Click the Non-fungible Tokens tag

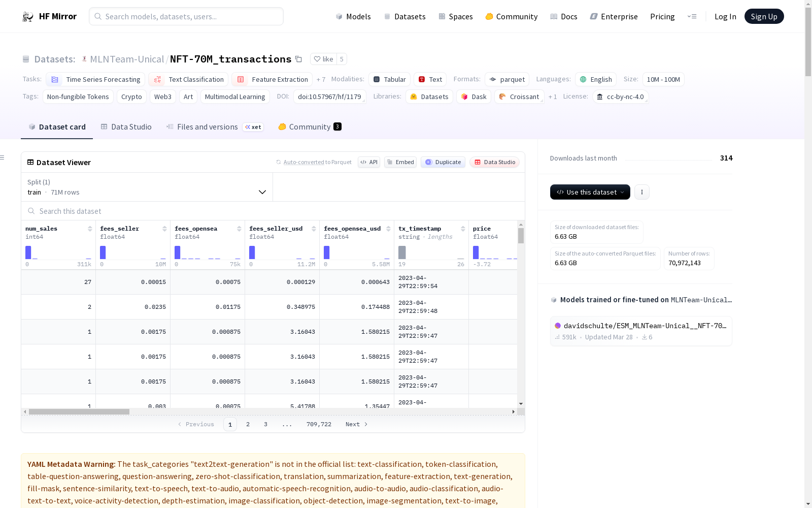point(78,97)
